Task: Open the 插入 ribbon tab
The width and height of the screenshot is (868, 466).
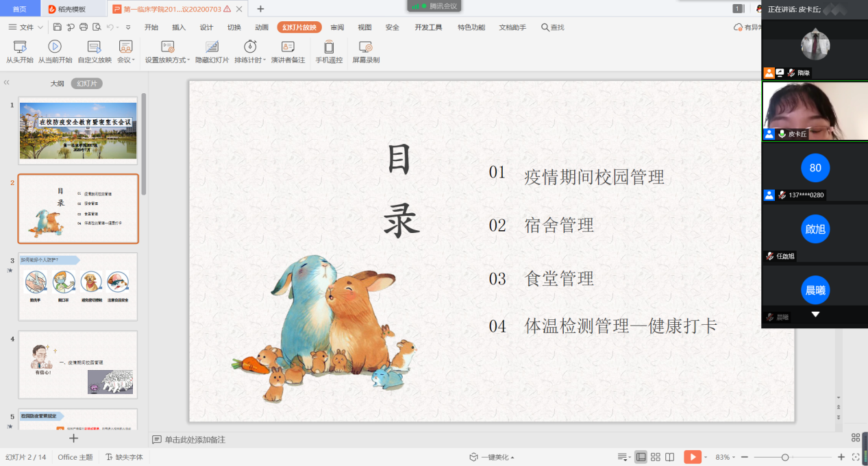Action: 179,27
